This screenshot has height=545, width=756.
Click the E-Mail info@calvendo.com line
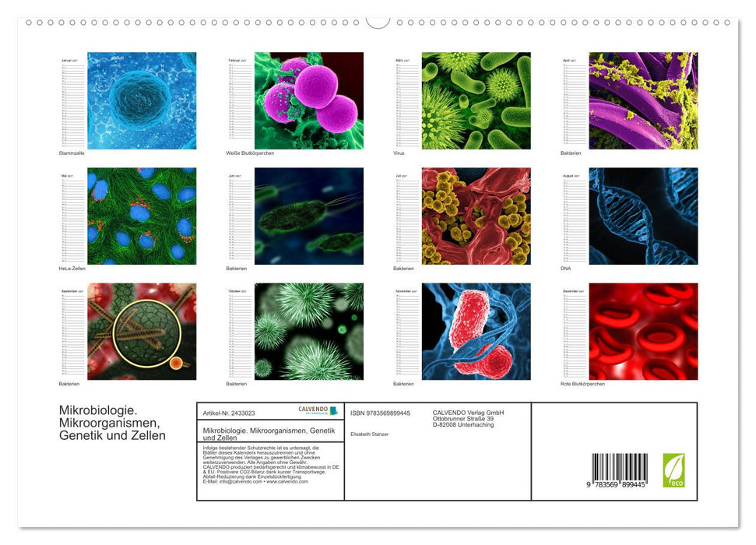click(x=255, y=481)
